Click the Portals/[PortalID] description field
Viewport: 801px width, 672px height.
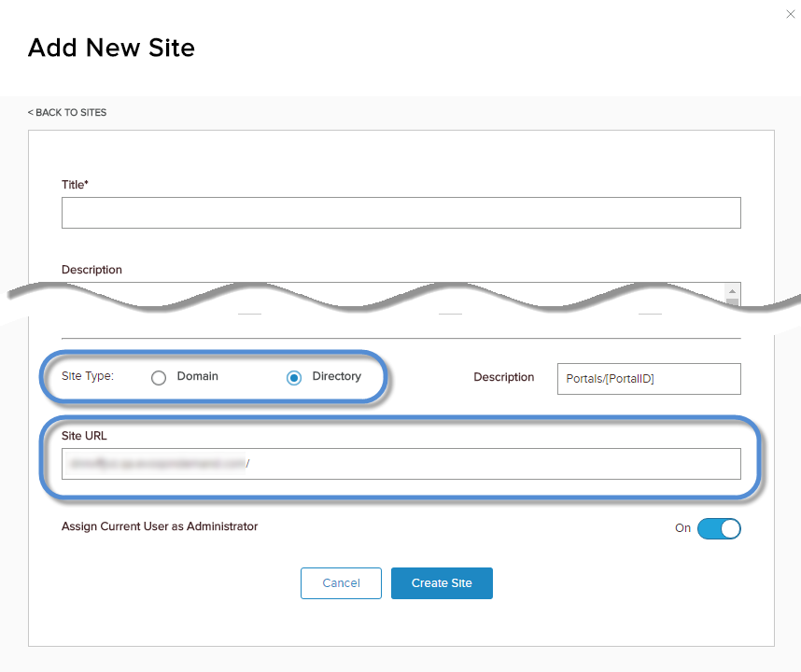[x=648, y=379]
